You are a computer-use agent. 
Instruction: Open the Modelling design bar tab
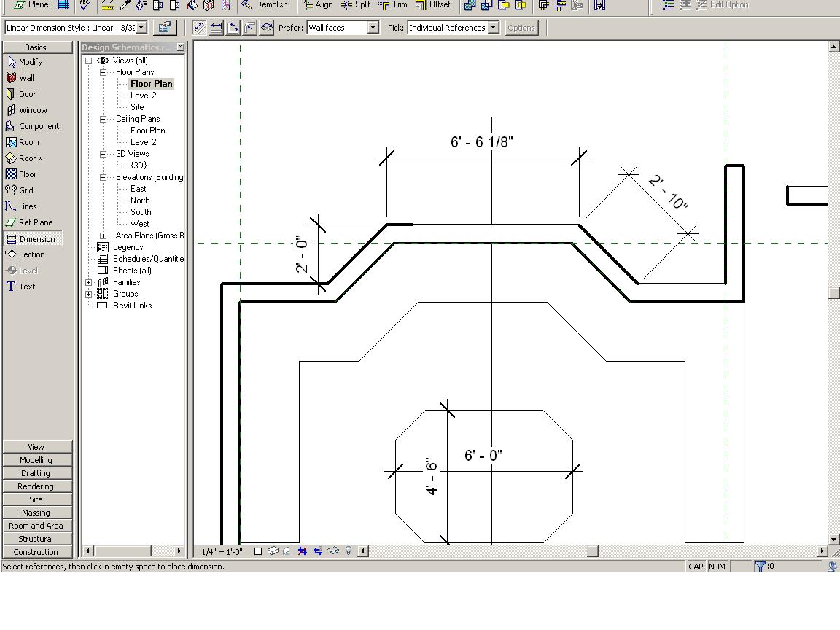(x=36, y=460)
